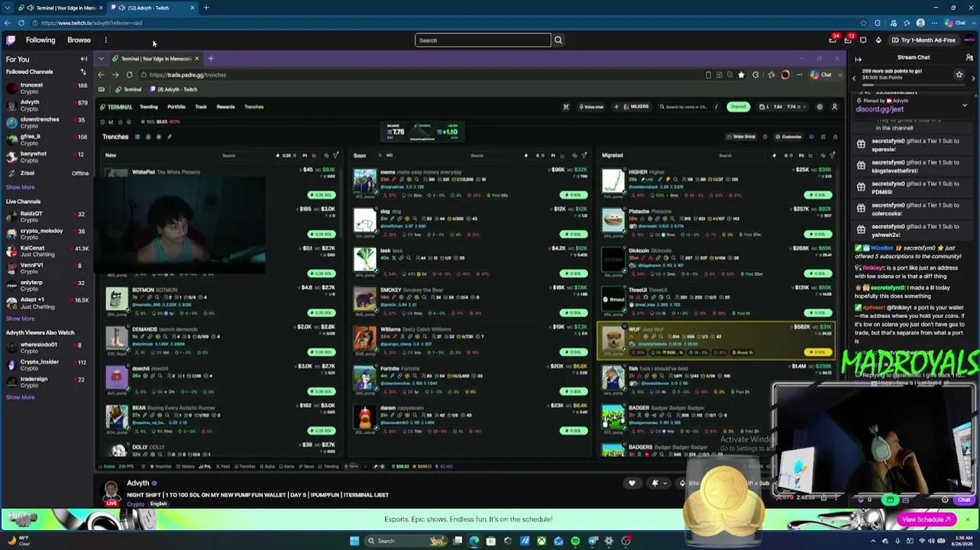980x550 pixels.
Task: Click the Twitch search magnifier button
Action: coord(558,40)
